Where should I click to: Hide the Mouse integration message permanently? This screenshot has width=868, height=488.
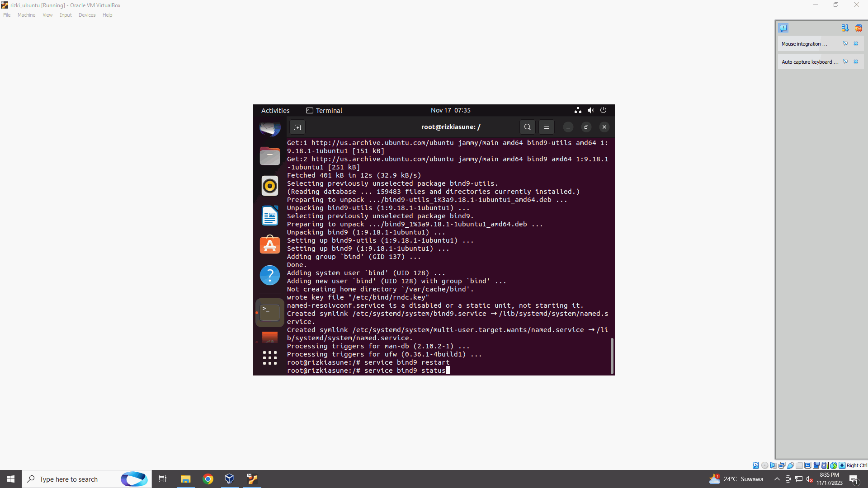tap(845, 44)
